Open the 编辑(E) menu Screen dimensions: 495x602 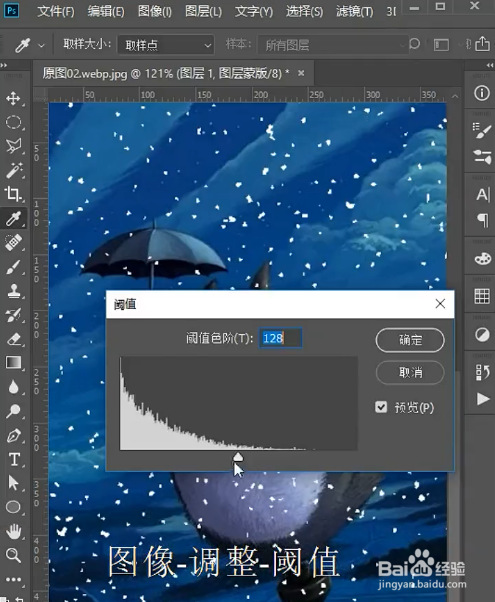[x=106, y=12]
